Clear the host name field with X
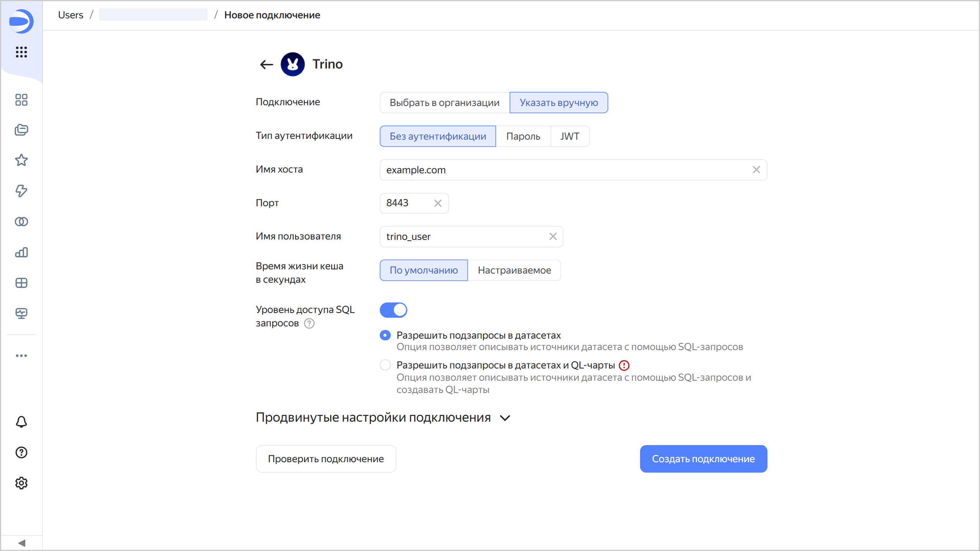 [756, 170]
